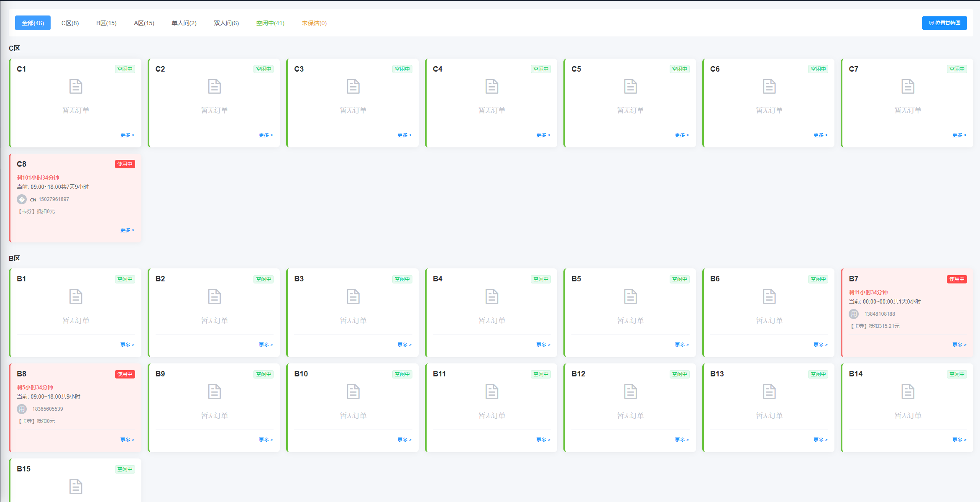Expand 更多 on seat B7 card
This screenshot has width=980, height=502.
959,345
